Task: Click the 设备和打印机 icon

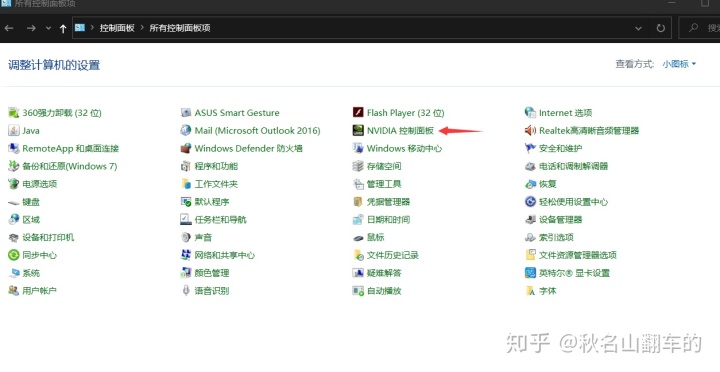Action: click(14, 237)
